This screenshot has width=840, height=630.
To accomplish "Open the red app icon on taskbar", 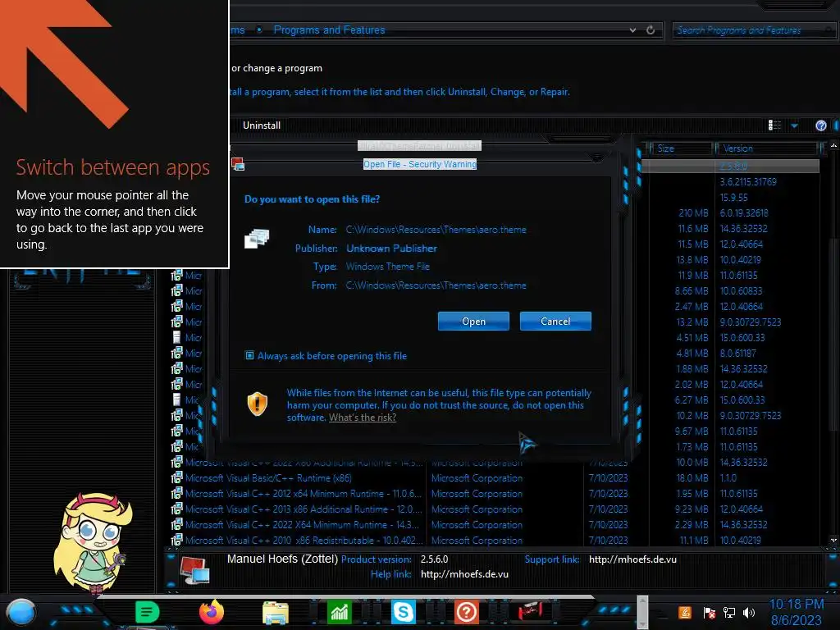I will [531, 612].
